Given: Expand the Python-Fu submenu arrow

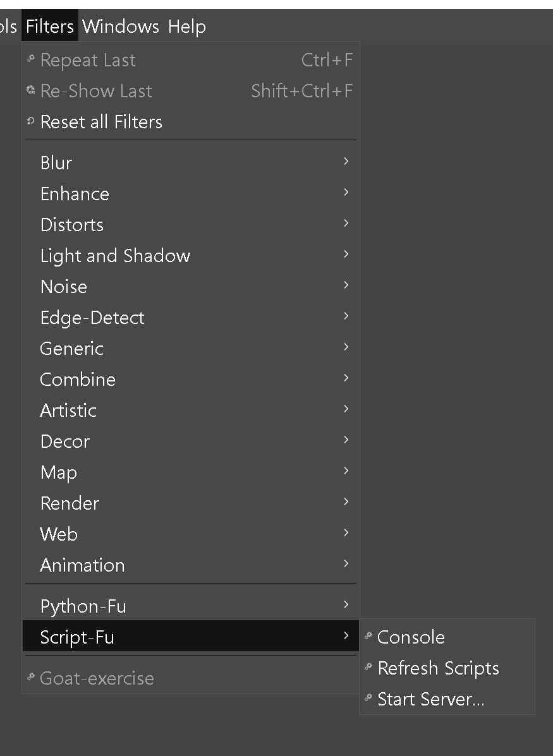Looking at the screenshot, I should [x=346, y=605].
